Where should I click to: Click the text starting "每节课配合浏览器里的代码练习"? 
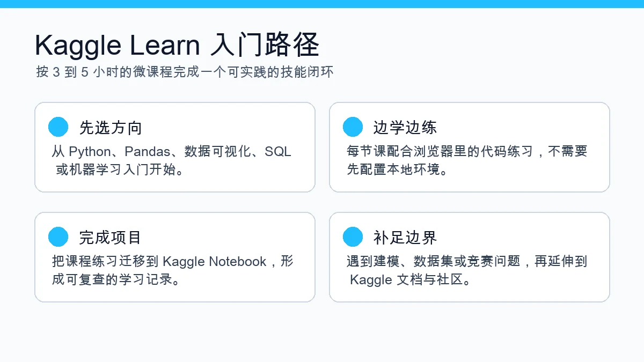coord(467,161)
